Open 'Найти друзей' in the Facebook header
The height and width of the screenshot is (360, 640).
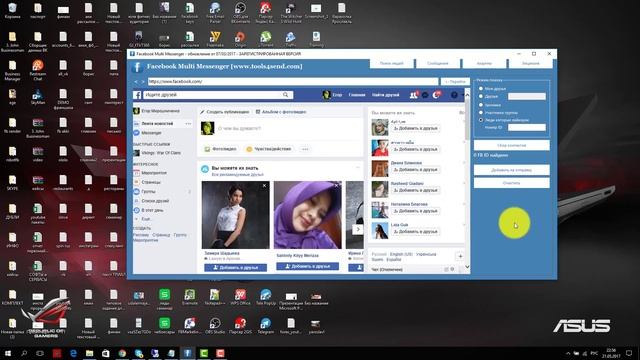click(x=386, y=95)
